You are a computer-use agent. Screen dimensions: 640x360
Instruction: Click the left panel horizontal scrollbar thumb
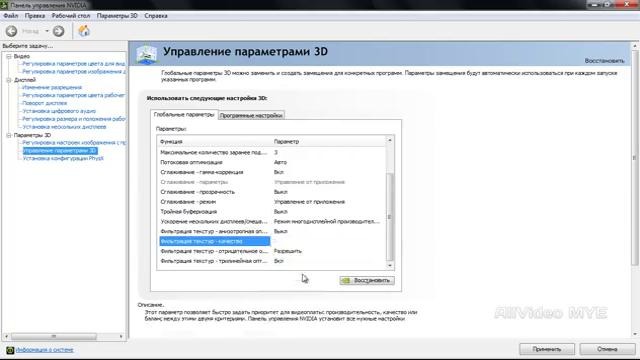tap(53, 336)
